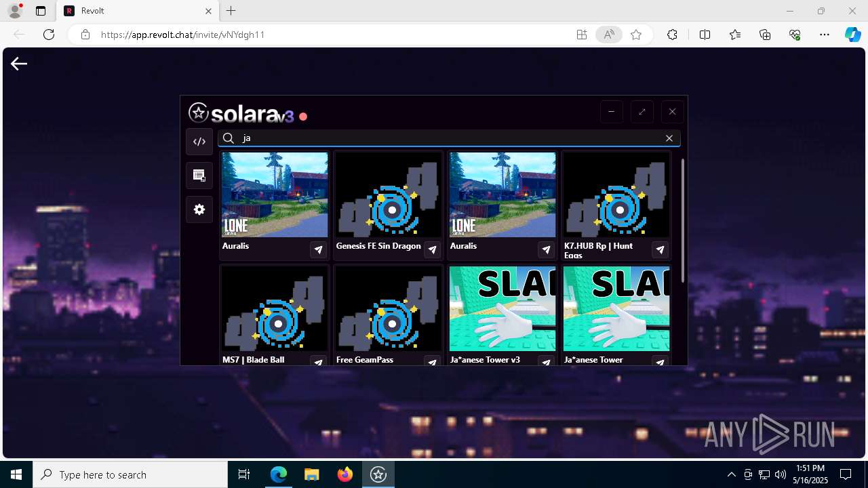Open Favorites list
Viewport: 868px width, 488px height.
pos(735,35)
